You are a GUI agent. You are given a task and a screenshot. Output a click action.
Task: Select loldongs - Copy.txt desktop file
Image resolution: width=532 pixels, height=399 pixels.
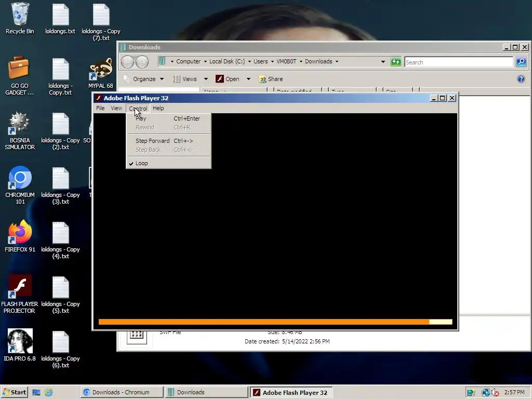pyautogui.click(x=60, y=77)
